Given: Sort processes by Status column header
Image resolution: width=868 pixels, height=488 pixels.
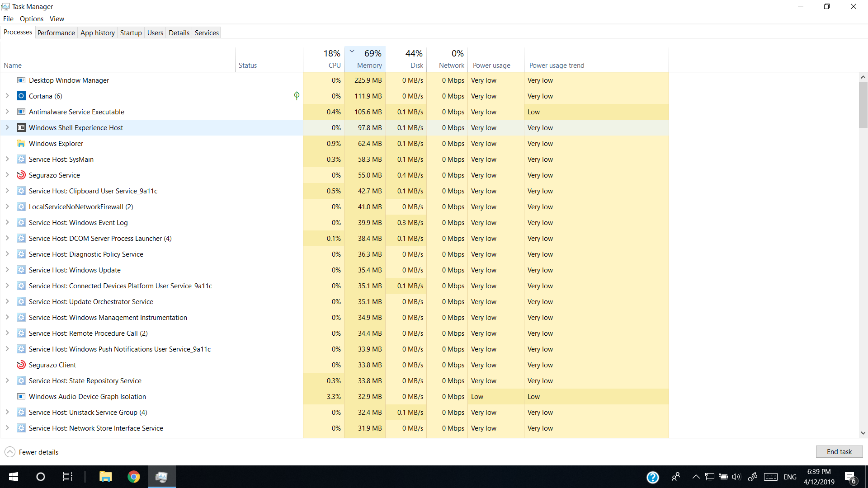Looking at the screenshot, I should click(269, 59).
